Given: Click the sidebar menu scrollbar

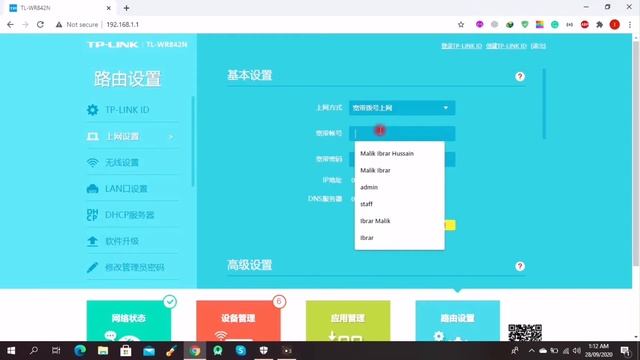Looking at the screenshot, I should tap(193, 142).
